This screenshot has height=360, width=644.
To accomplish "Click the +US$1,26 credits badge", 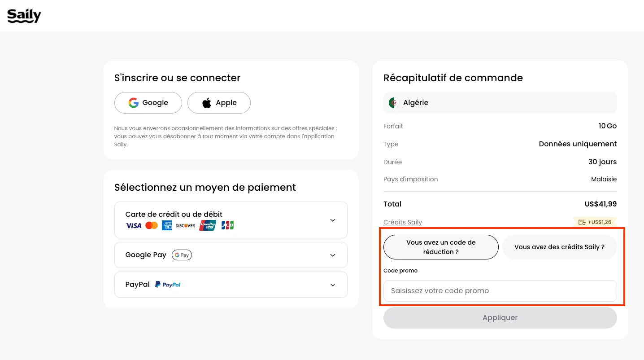I will click(595, 222).
